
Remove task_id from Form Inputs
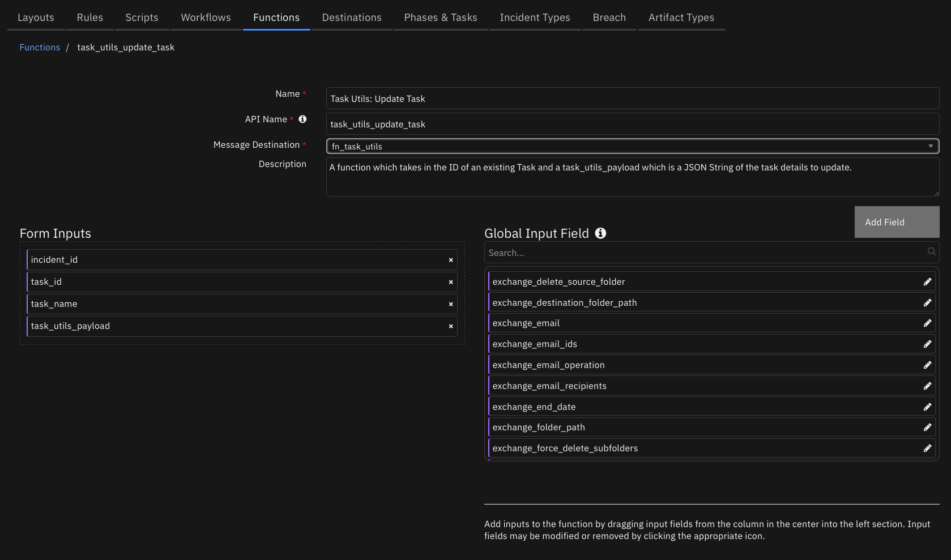pos(451,282)
